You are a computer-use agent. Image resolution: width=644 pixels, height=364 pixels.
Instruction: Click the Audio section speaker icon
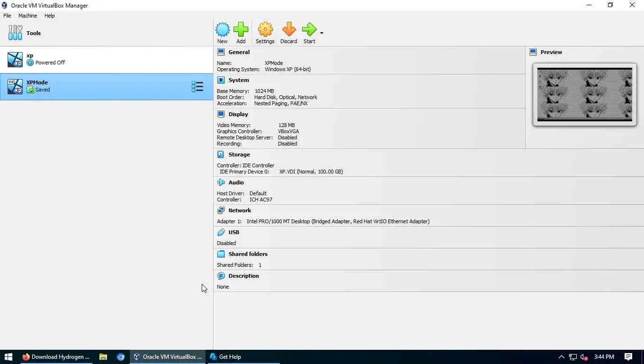coord(221,182)
